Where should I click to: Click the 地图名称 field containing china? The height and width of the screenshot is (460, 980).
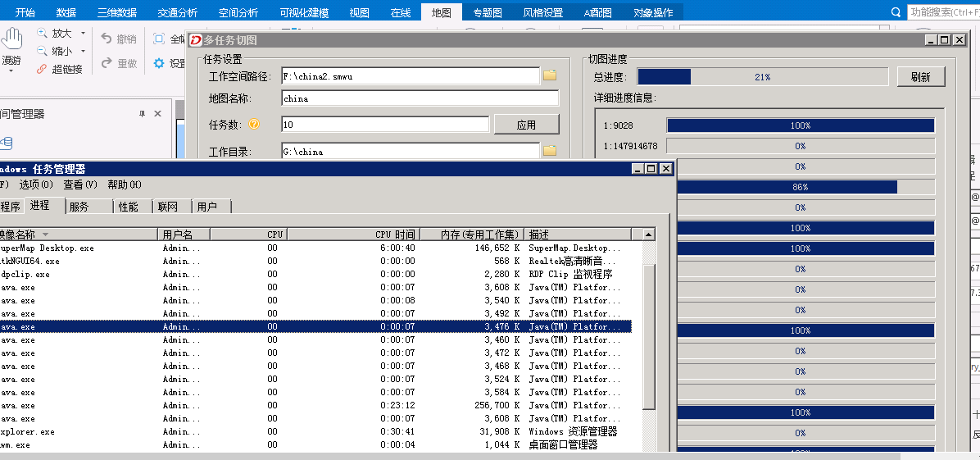(x=420, y=98)
